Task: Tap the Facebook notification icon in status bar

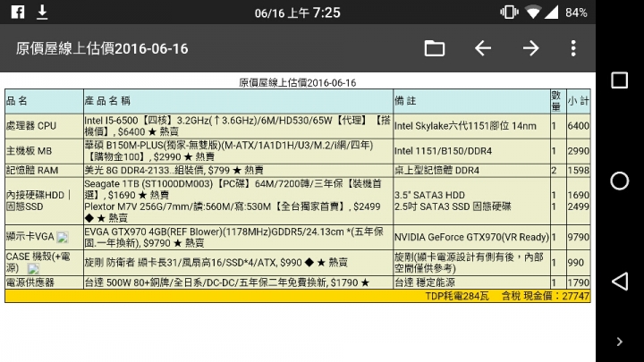Action: point(18,13)
